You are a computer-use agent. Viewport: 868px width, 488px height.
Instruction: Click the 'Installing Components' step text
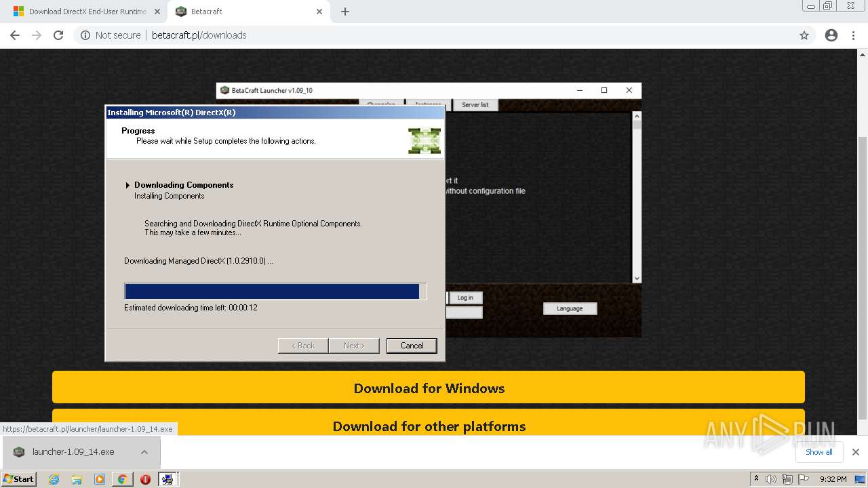[170, 196]
